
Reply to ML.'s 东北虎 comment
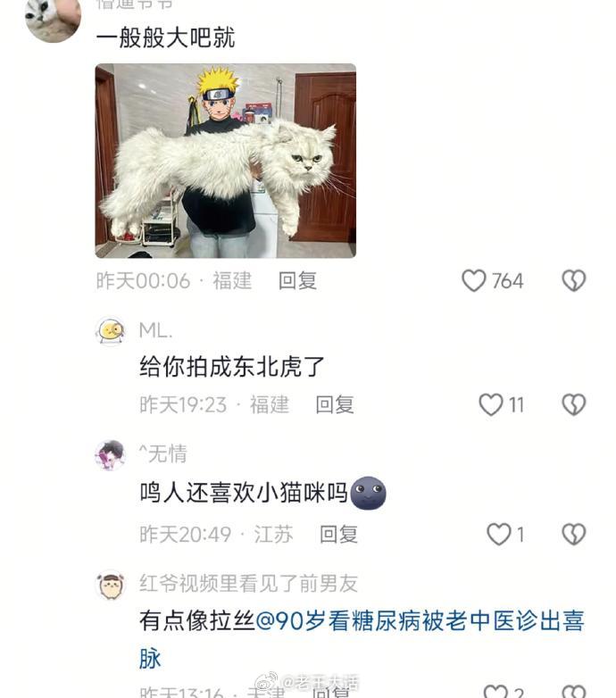click(335, 404)
